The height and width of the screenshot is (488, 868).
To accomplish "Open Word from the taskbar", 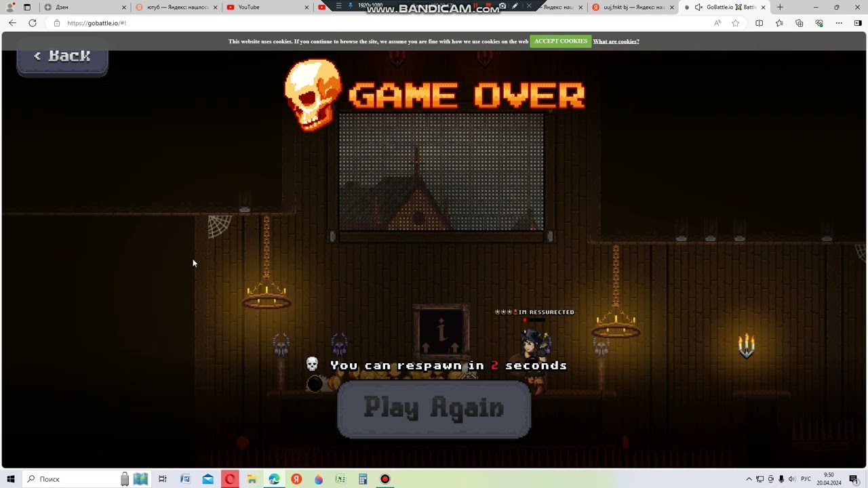I will [x=185, y=479].
